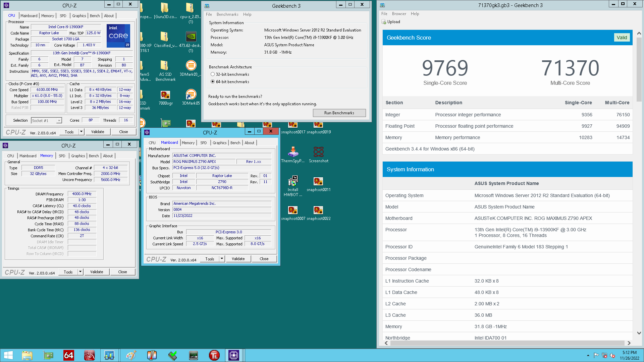Open the thermometer app in the taskbar
Screen dimensions: 644x362
coord(152,355)
